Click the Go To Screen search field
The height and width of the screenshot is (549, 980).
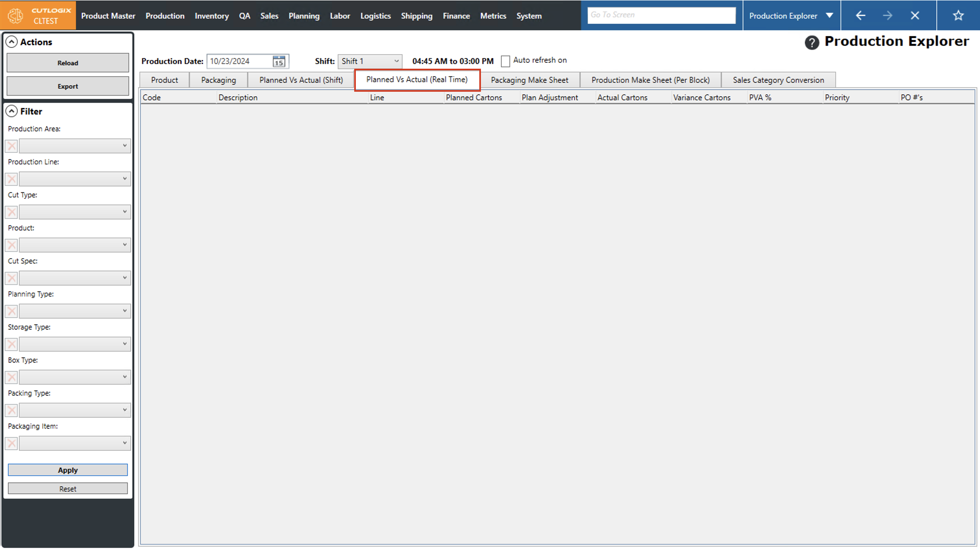point(661,15)
